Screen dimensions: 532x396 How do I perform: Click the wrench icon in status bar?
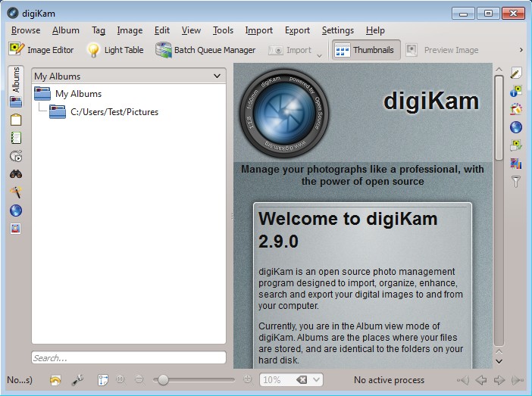click(77, 380)
